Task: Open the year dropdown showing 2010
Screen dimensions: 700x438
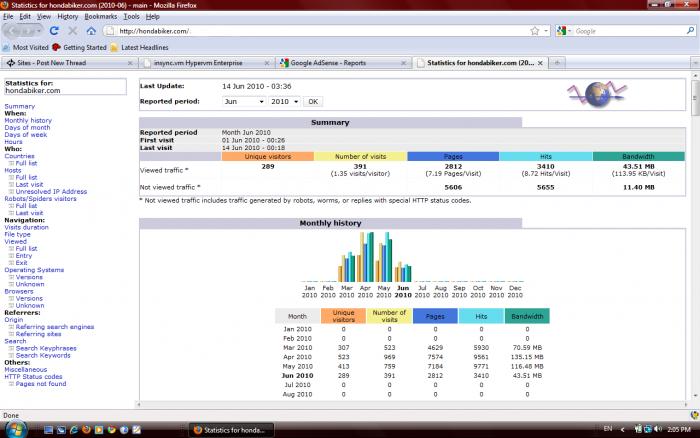Action: click(x=283, y=101)
